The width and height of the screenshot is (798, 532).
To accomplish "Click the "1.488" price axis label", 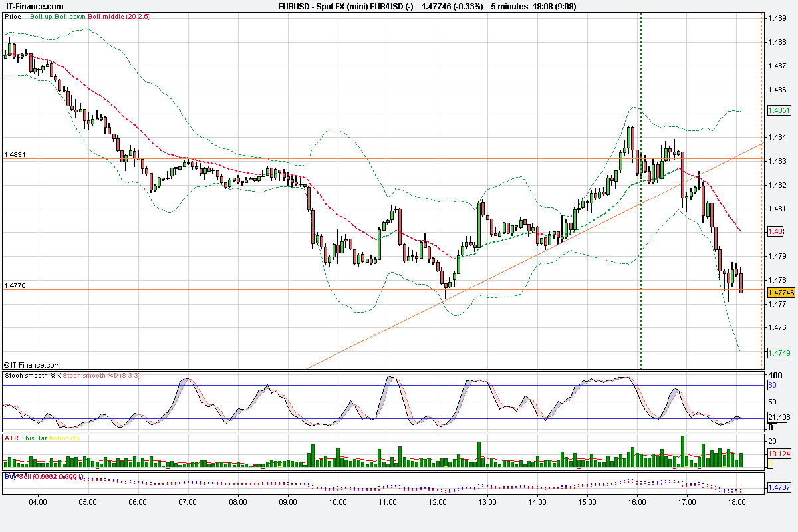I will tap(778, 42).
